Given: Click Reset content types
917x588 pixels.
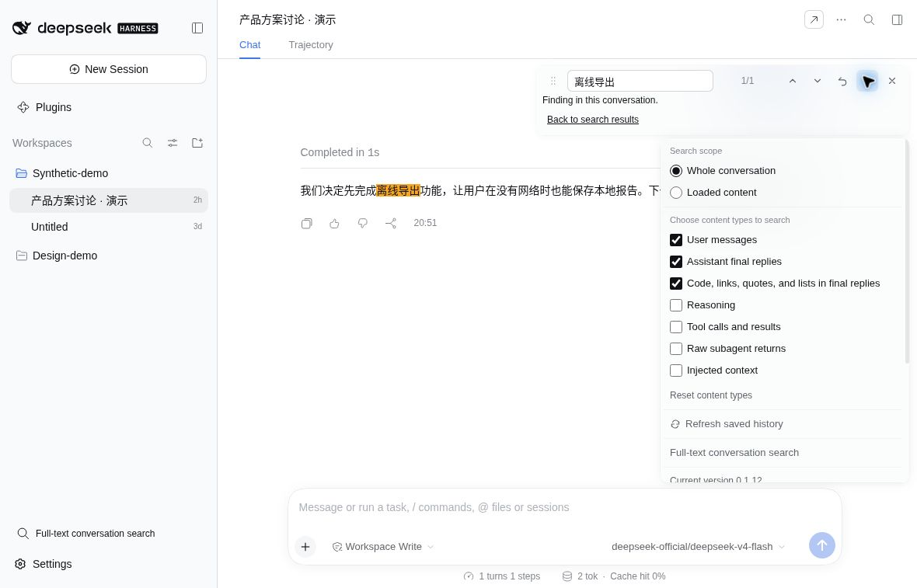Looking at the screenshot, I should point(710,395).
